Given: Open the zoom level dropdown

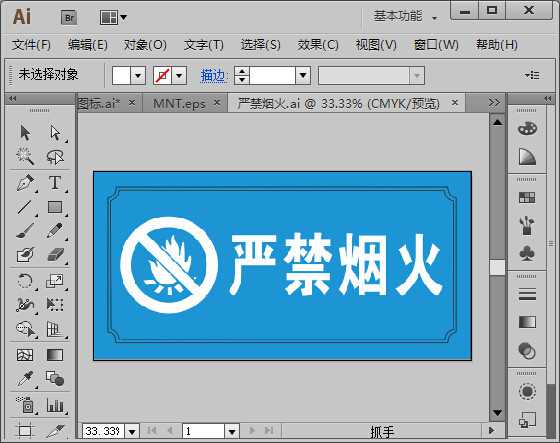Looking at the screenshot, I should [132, 432].
